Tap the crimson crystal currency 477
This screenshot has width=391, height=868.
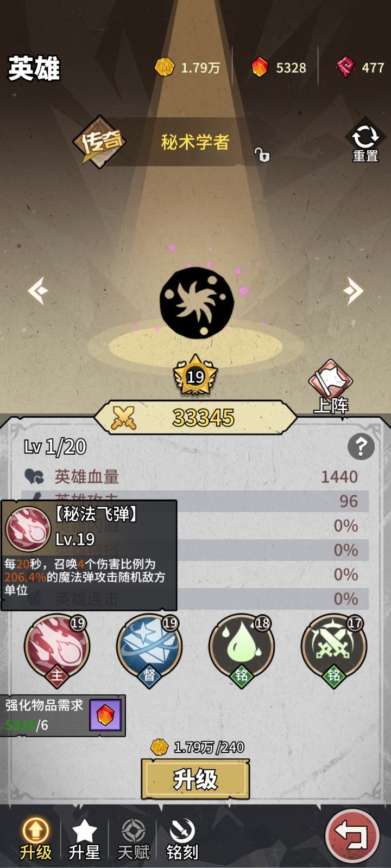tap(360, 67)
